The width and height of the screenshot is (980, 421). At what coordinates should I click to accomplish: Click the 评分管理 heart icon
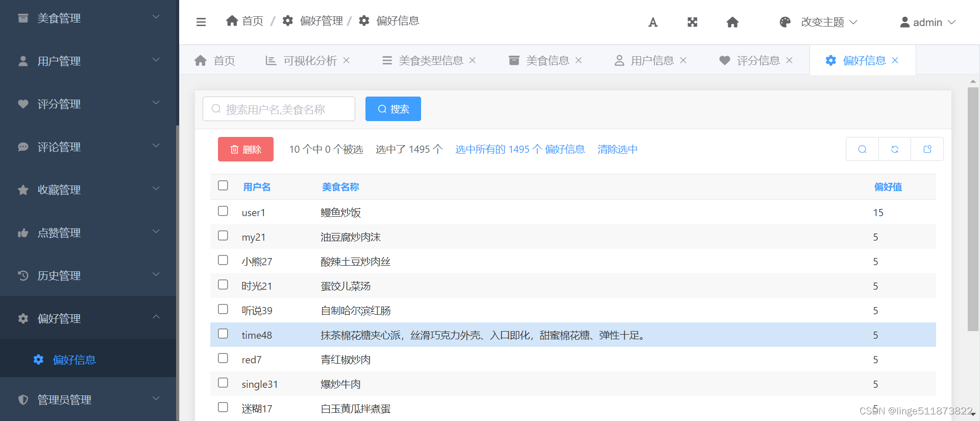click(23, 104)
